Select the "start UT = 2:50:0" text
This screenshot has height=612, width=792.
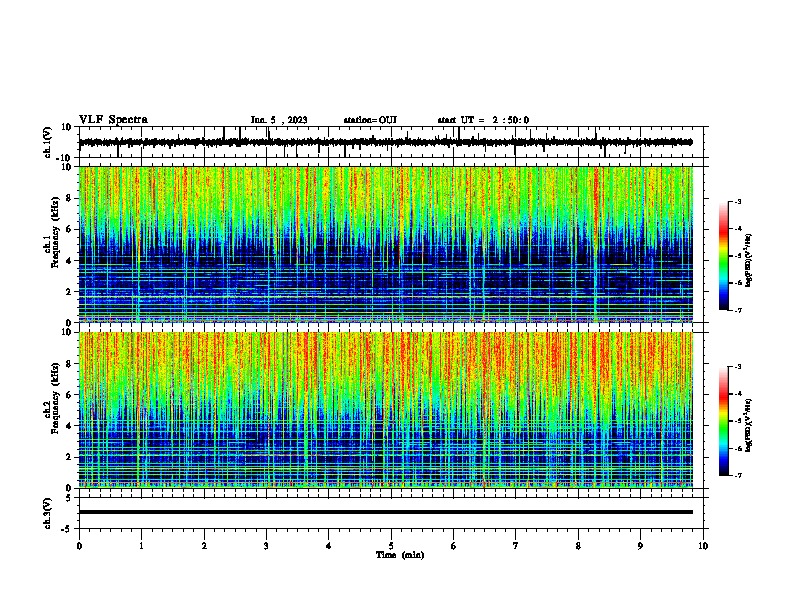[483, 120]
